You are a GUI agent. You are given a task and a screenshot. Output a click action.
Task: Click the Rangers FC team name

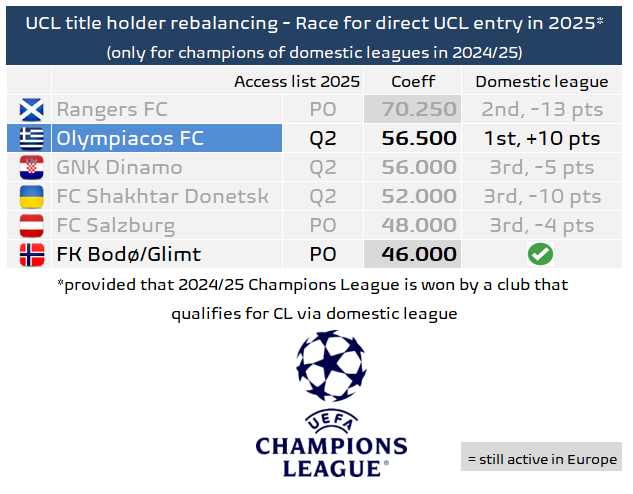111,109
